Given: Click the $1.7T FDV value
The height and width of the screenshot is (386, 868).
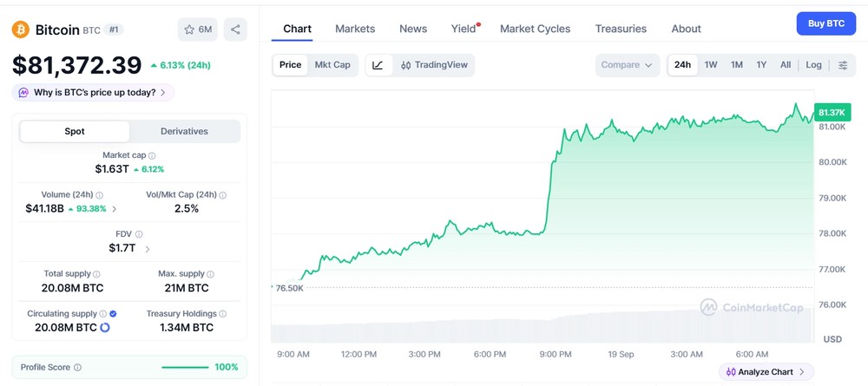Looking at the screenshot, I should click(x=122, y=248).
